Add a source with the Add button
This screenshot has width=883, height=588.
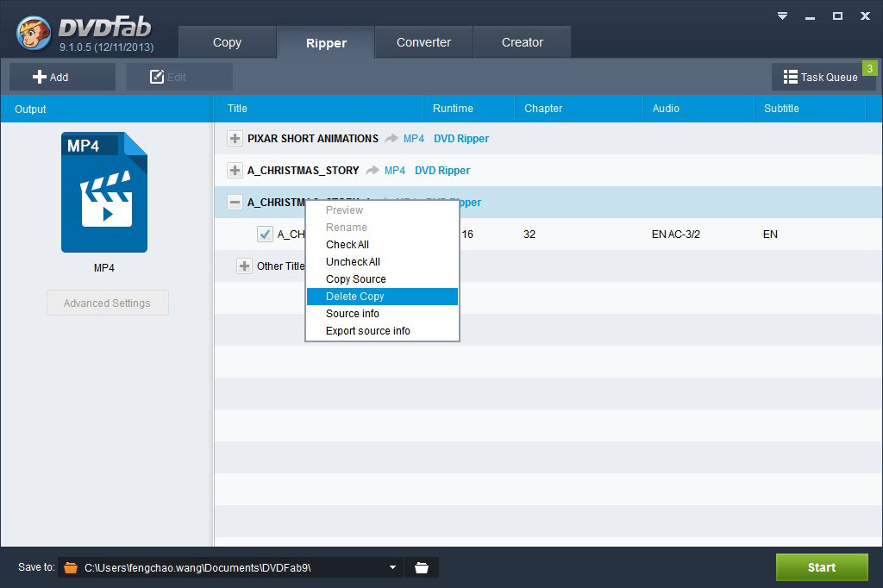[x=62, y=77]
